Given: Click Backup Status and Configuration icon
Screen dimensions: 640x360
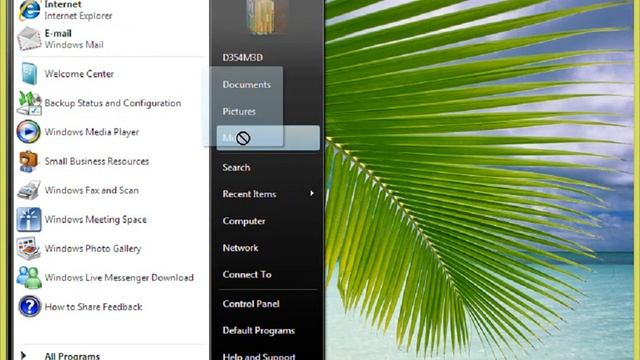Looking at the screenshot, I should coord(29,103).
